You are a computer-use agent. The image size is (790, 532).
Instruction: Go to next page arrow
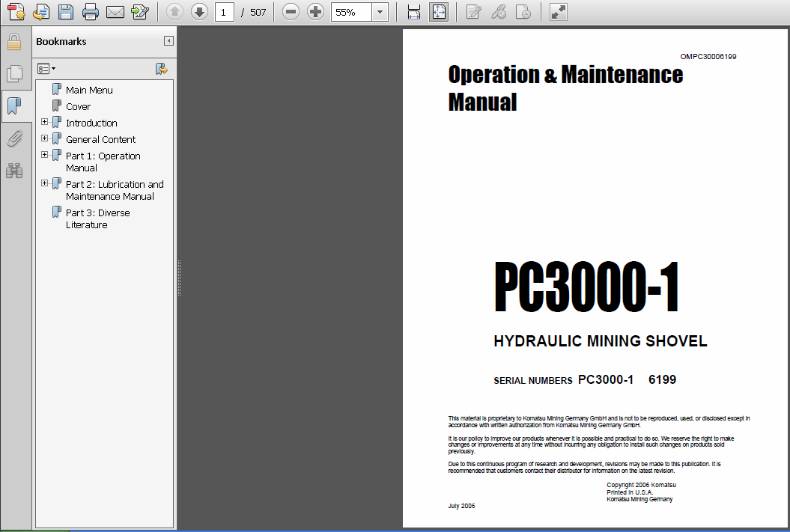pos(199,11)
